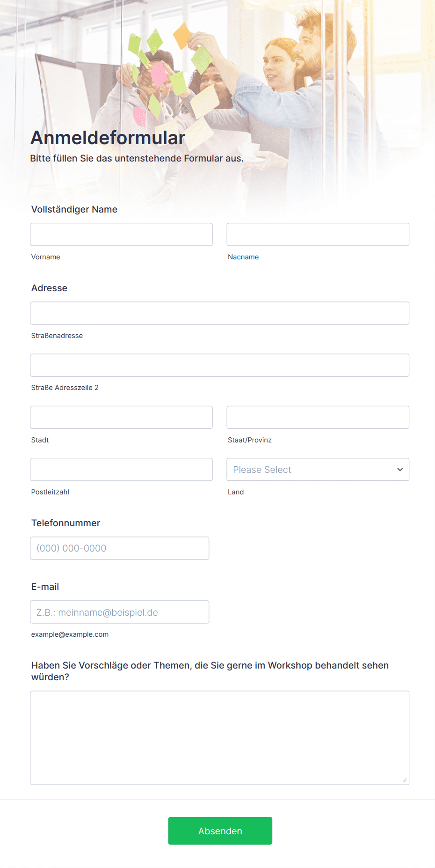435x868 pixels.
Task: Click the 'E-mail' heading label
Action: (x=45, y=587)
